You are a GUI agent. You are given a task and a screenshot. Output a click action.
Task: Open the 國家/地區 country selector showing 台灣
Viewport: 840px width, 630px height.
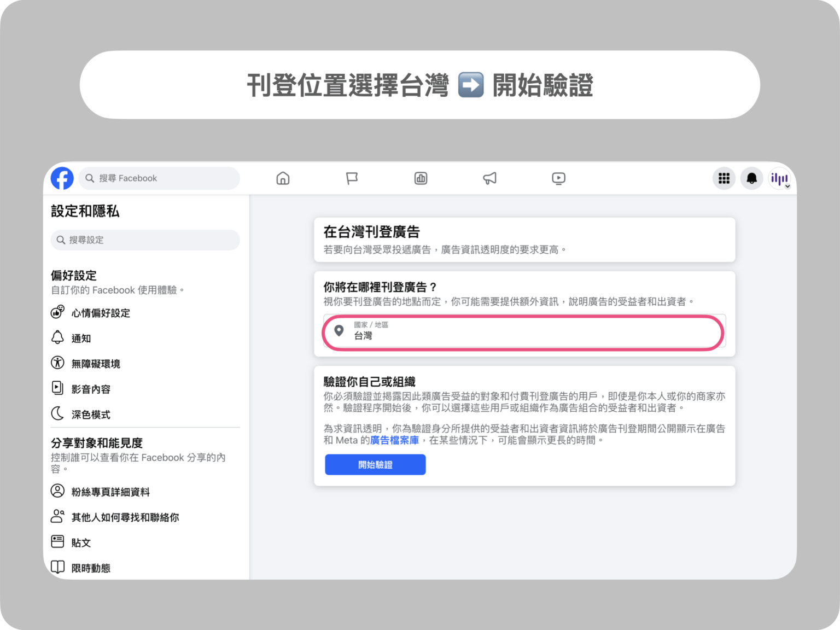(x=523, y=332)
